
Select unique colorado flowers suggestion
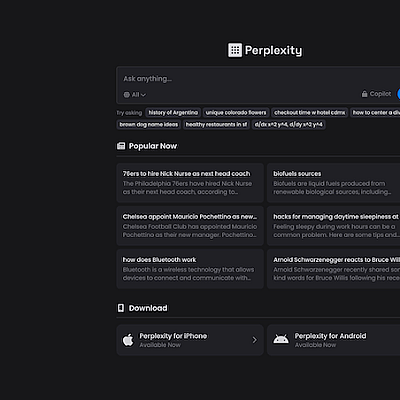[x=236, y=113]
